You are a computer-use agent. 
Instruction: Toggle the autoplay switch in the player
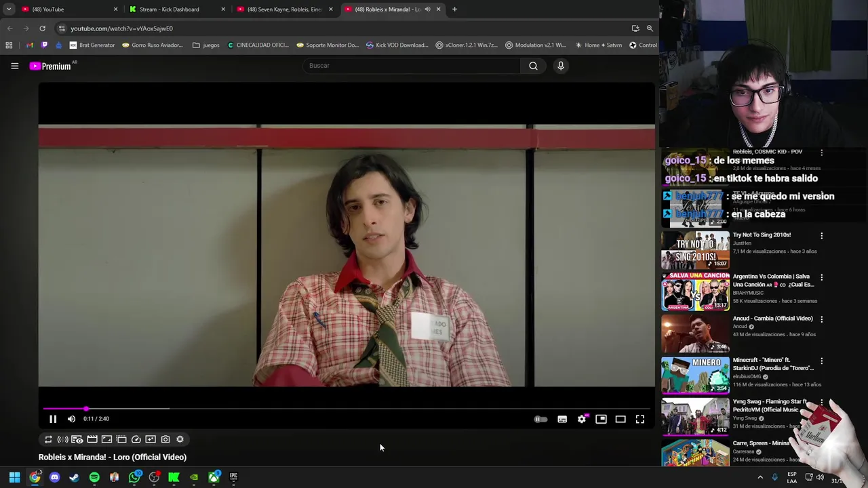click(x=540, y=420)
